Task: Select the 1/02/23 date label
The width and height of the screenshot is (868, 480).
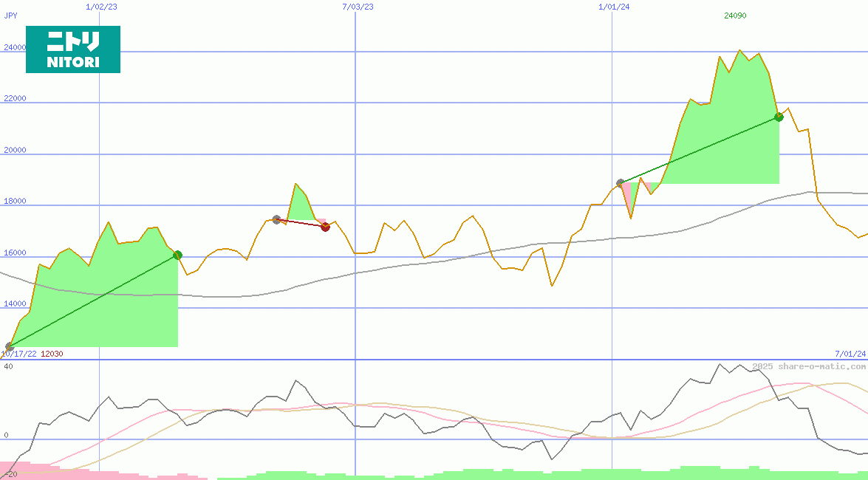Action: pos(100,7)
